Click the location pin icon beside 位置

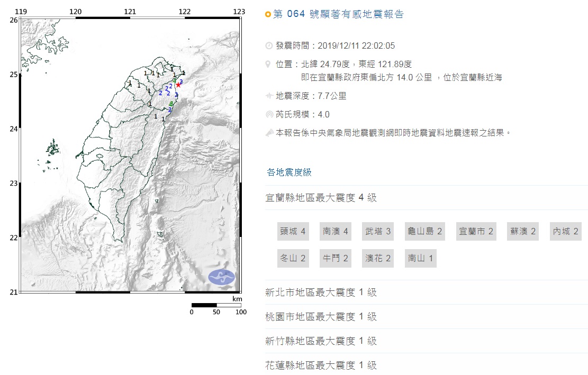(x=268, y=64)
